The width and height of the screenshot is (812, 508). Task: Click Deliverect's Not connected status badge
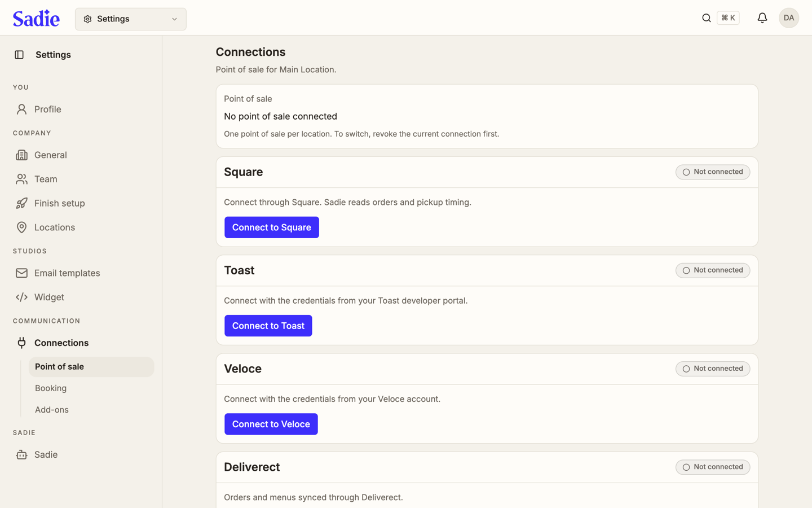(713, 467)
